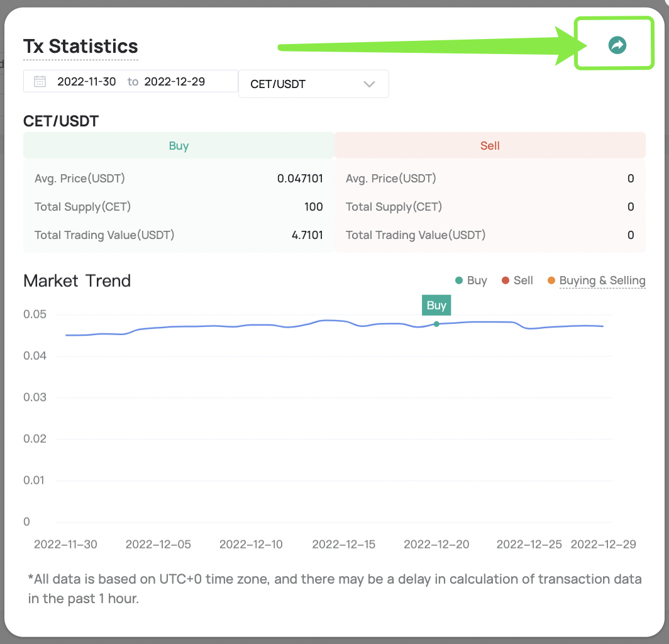Click the chevron on the trading pair selector
Screen dimensions: 669x644
tap(369, 84)
